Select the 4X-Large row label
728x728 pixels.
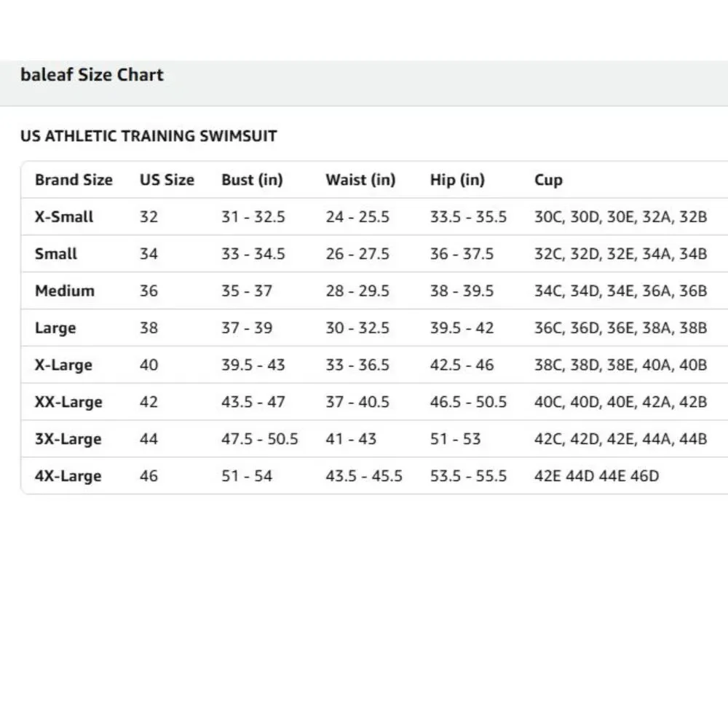[x=68, y=476]
